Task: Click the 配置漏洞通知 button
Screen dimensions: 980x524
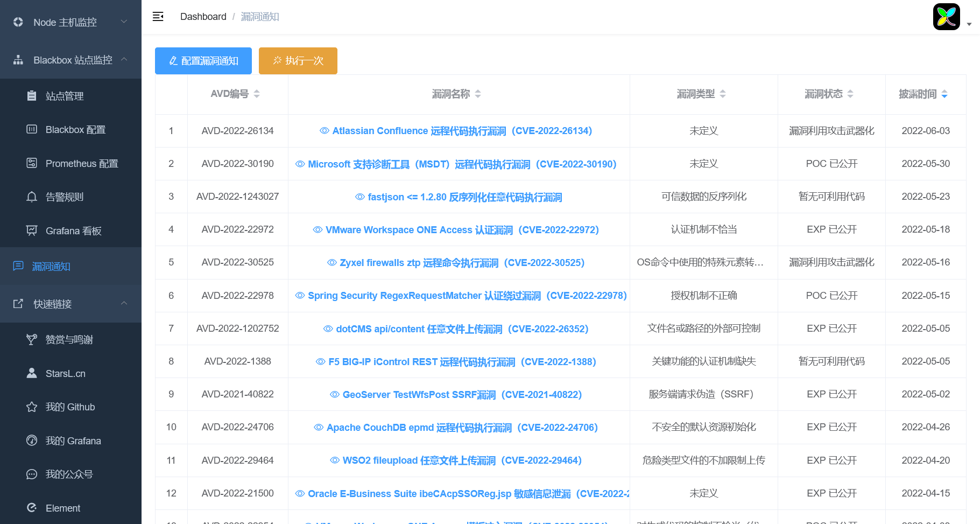Action: pos(203,61)
